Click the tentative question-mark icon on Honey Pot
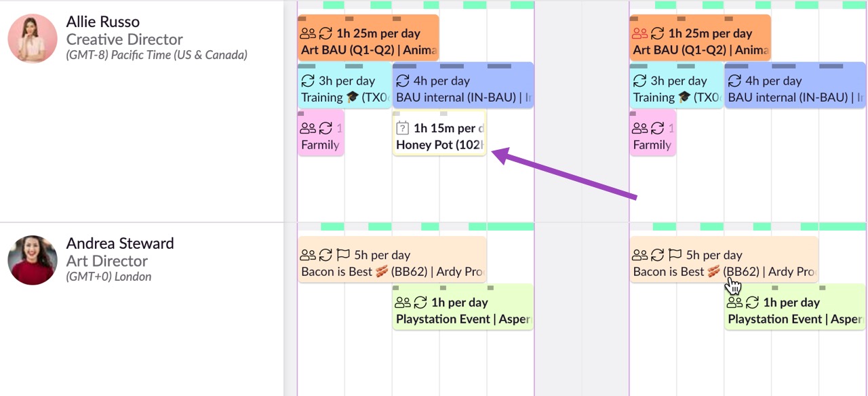The image size is (868, 396). pos(402,127)
